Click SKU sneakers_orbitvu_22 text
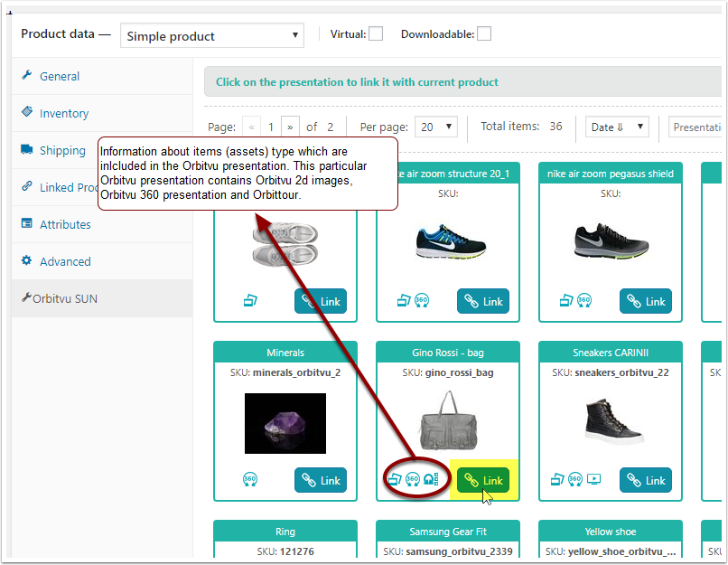The height and width of the screenshot is (565, 728). tap(611, 372)
